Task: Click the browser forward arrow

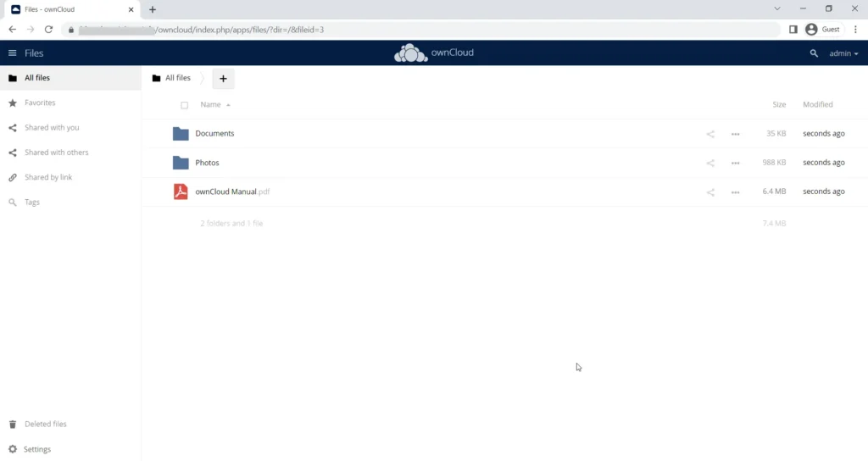Action: (x=31, y=30)
